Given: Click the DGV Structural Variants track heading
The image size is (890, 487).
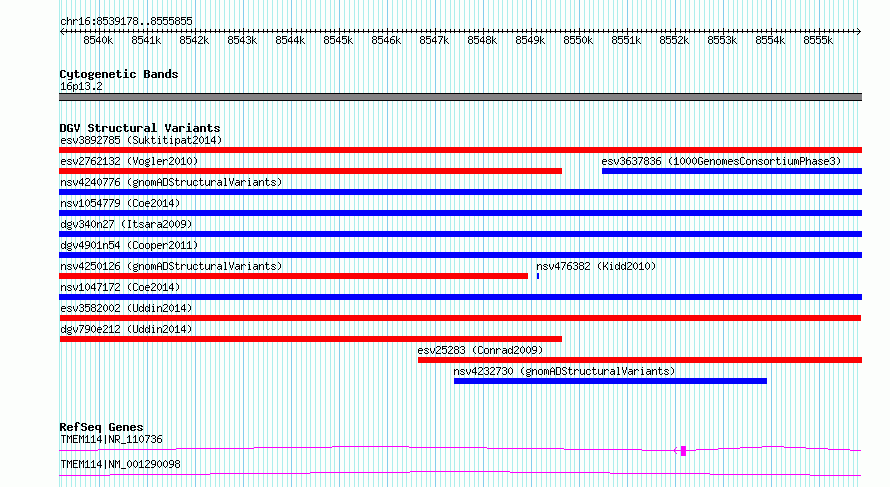Looking at the screenshot, I should coord(140,128).
